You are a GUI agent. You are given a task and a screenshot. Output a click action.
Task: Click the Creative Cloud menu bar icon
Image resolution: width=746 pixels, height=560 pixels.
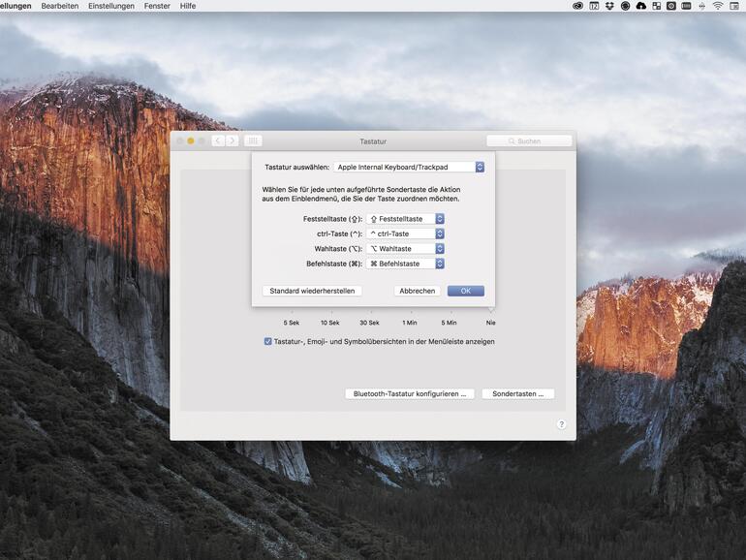pyautogui.click(x=578, y=6)
